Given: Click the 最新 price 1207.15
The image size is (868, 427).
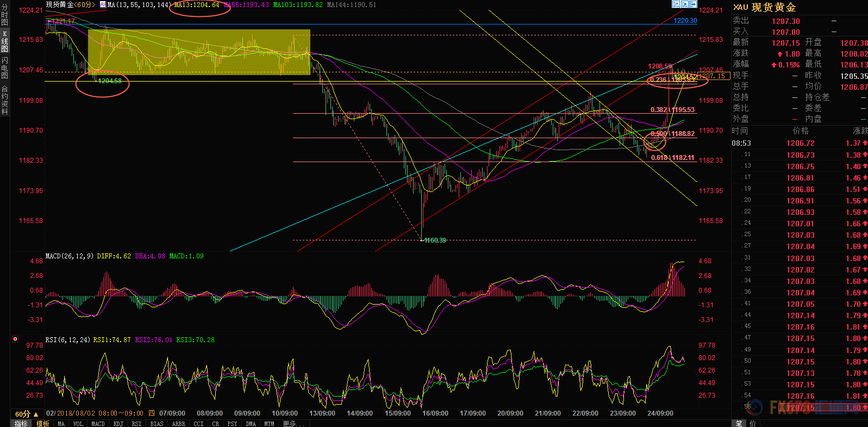Looking at the screenshot, I should click(x=786, y=43).
